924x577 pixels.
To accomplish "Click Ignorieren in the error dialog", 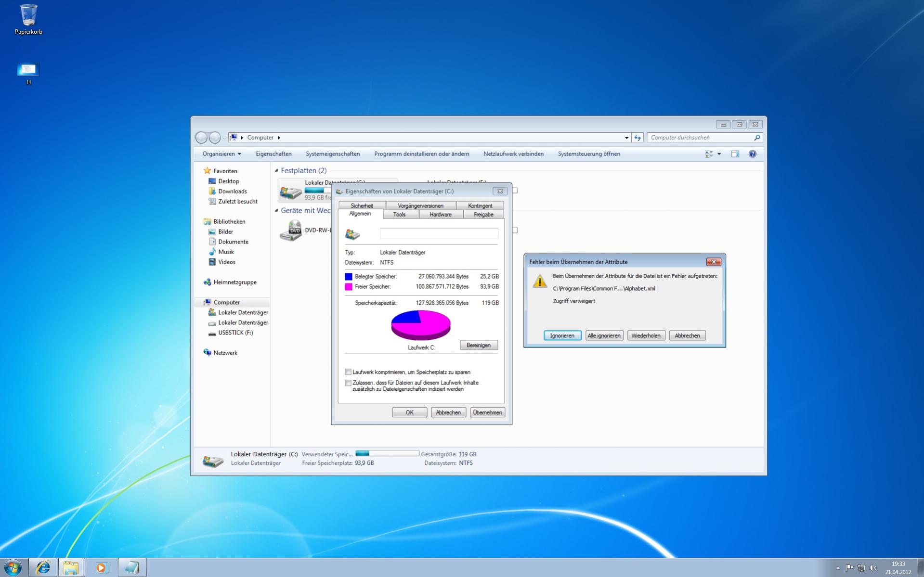I will 562,335.
